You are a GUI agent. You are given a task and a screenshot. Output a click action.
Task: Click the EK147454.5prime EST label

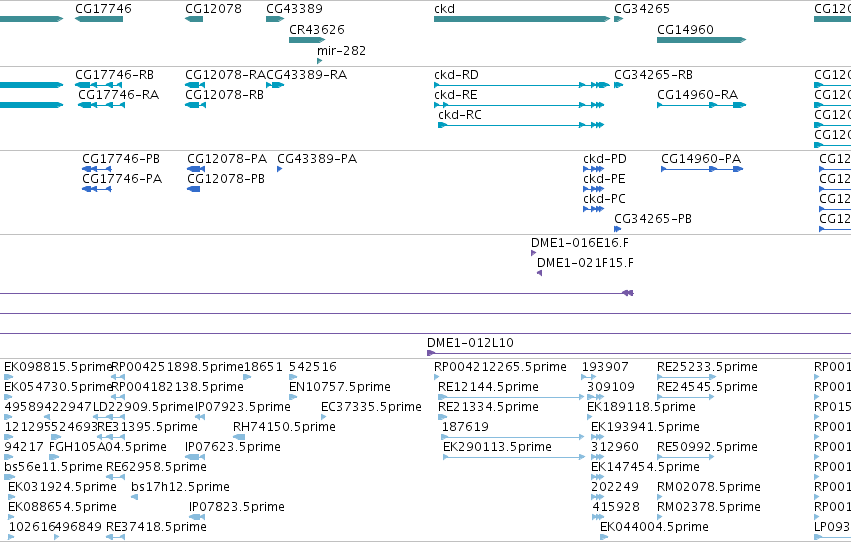pyautogui.click(x=645, y=467)
